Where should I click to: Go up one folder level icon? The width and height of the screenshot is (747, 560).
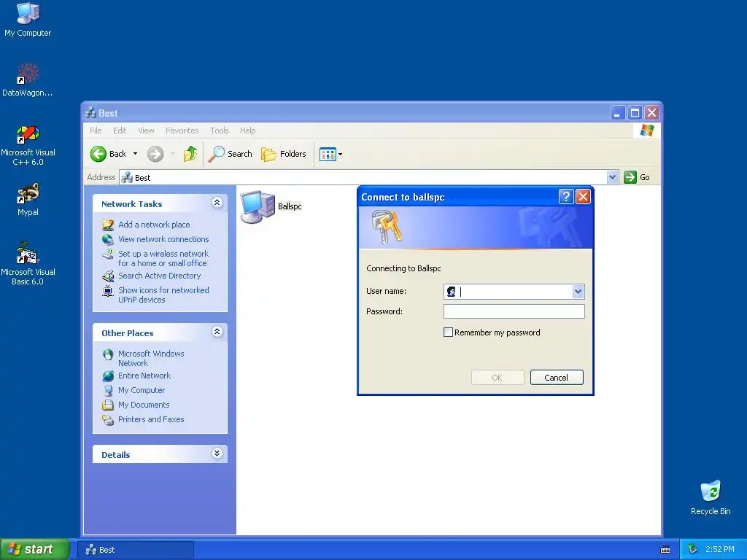[190, 154]
